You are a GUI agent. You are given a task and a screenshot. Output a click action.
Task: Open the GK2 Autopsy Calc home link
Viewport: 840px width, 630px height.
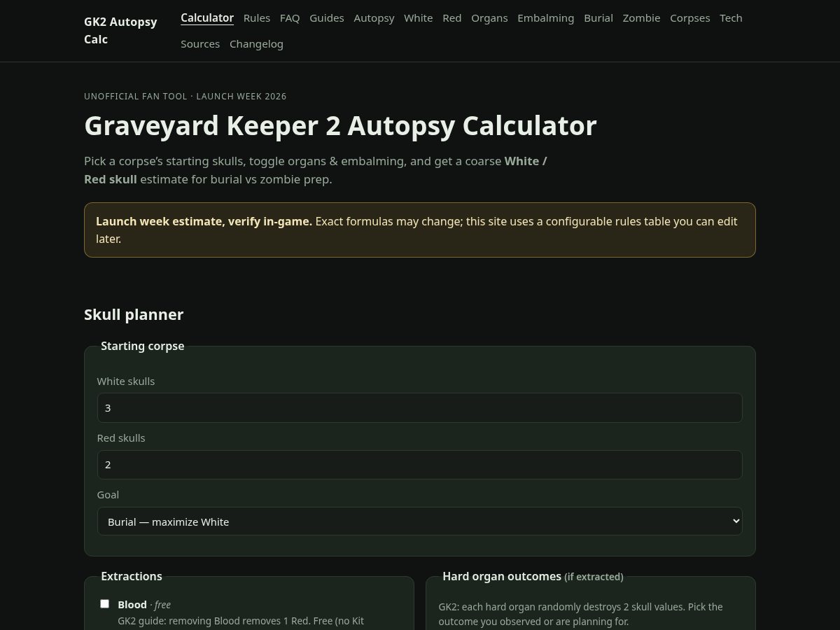coord(120,31)
